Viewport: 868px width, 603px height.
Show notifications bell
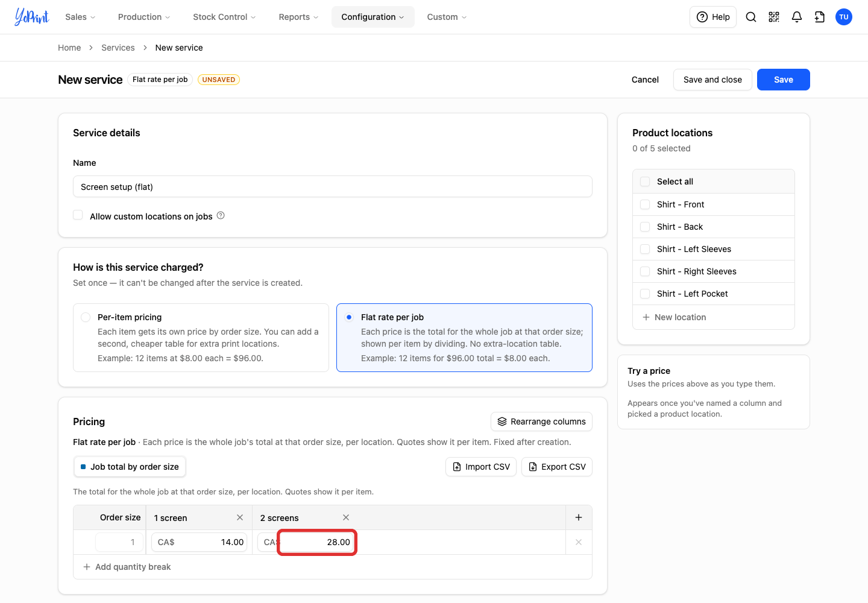(x=797, y=17)
